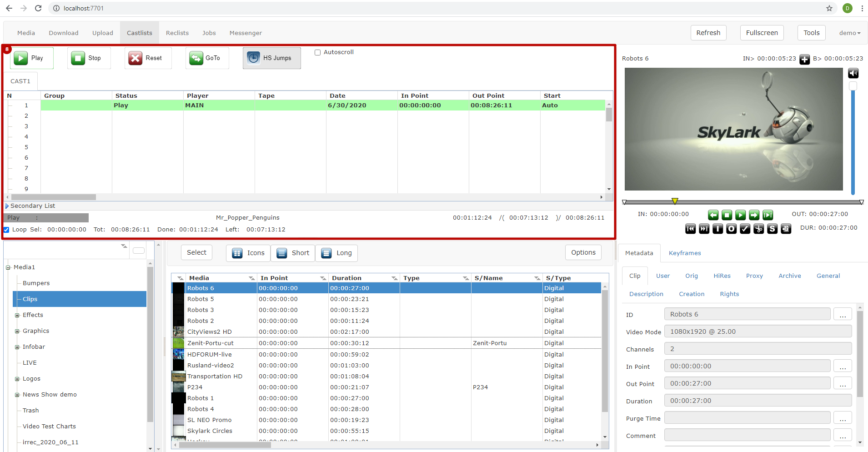Add a marker with the plus icon
Screen dimensions: 868x452
[x=805, y=59]
